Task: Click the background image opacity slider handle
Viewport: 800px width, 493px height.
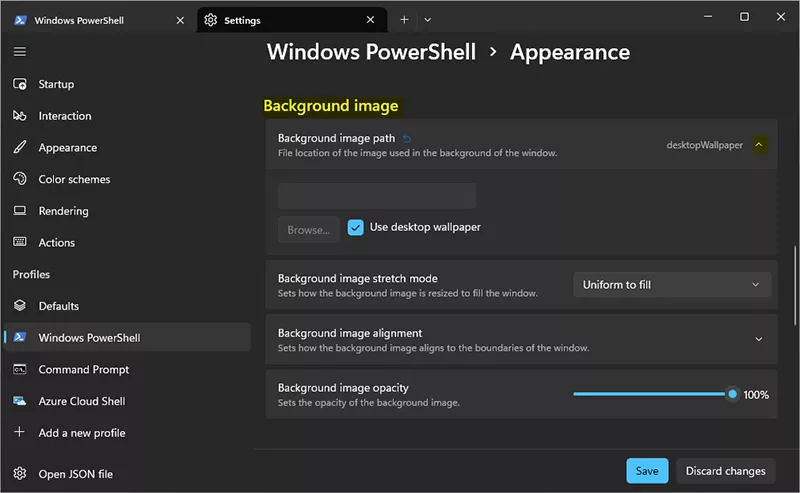Action: (x=732, y=394)
